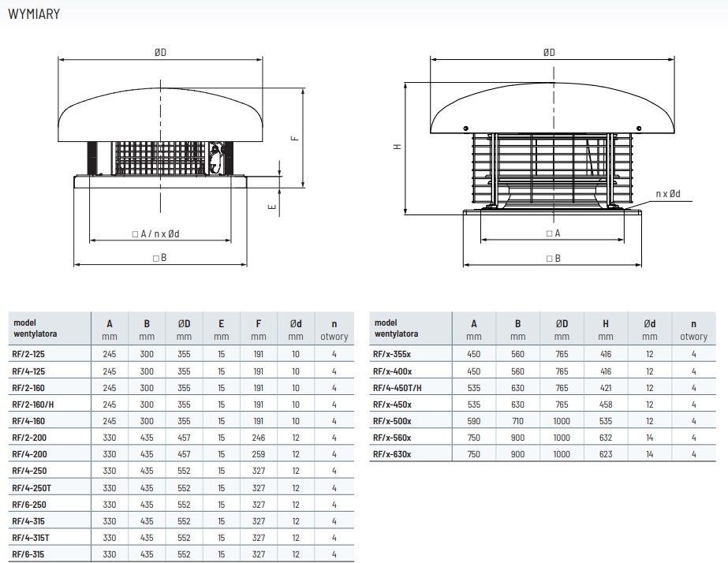Click the RF/x-630x model name
This screenshot has height=563, width=728.
click(x=392, y=454)
